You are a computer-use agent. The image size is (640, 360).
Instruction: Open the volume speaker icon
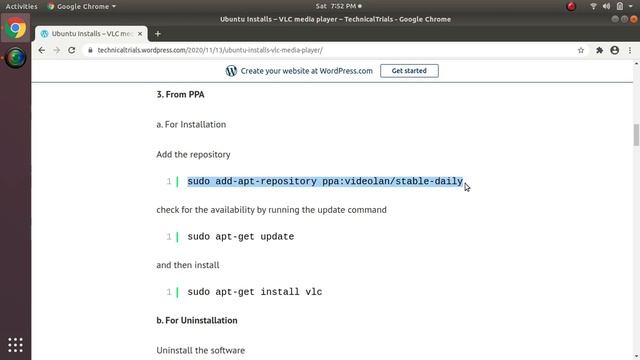[x=607, y=6]
